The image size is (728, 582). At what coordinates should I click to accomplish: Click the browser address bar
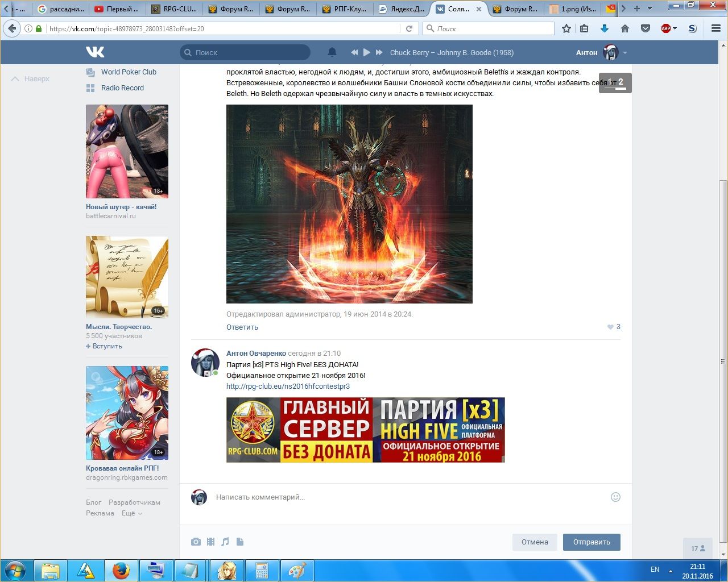coord(224,28)
